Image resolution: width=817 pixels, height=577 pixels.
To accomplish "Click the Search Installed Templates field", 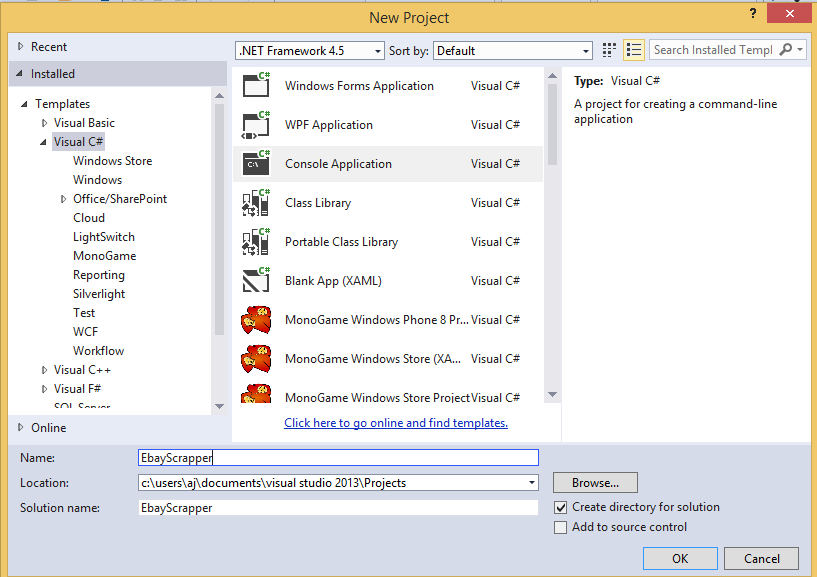I will (714, 50).
